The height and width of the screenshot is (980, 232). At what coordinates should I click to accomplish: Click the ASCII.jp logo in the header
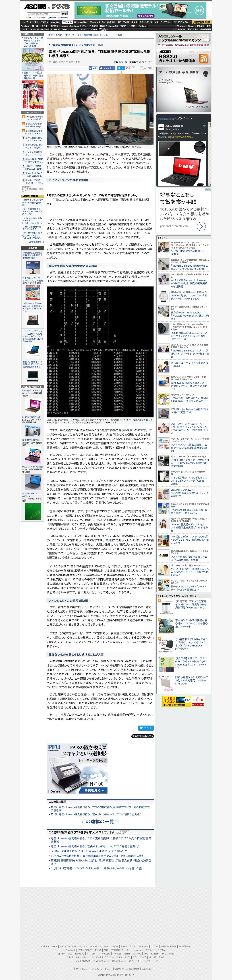coord(35,7)
